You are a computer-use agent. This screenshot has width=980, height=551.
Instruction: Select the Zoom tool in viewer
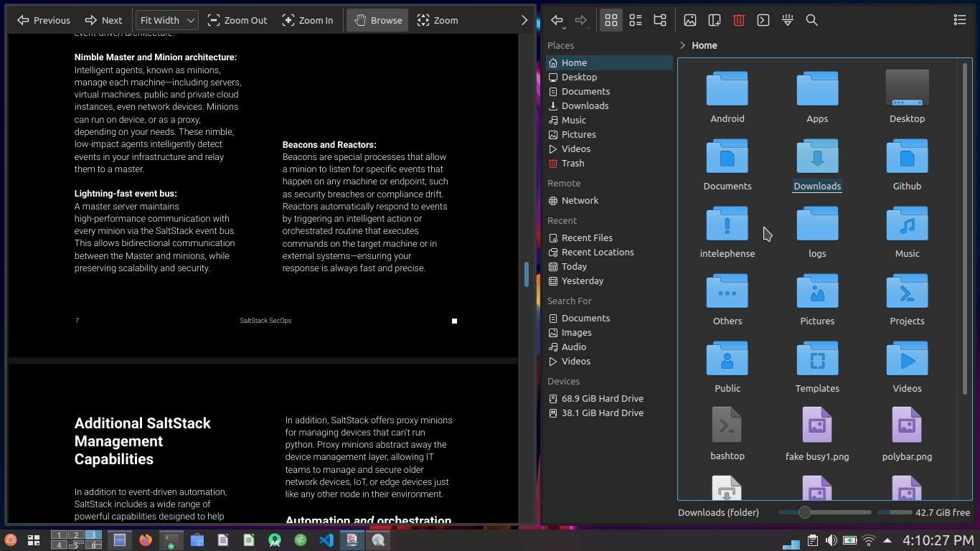pyautogui.click(x=438, y=20)
